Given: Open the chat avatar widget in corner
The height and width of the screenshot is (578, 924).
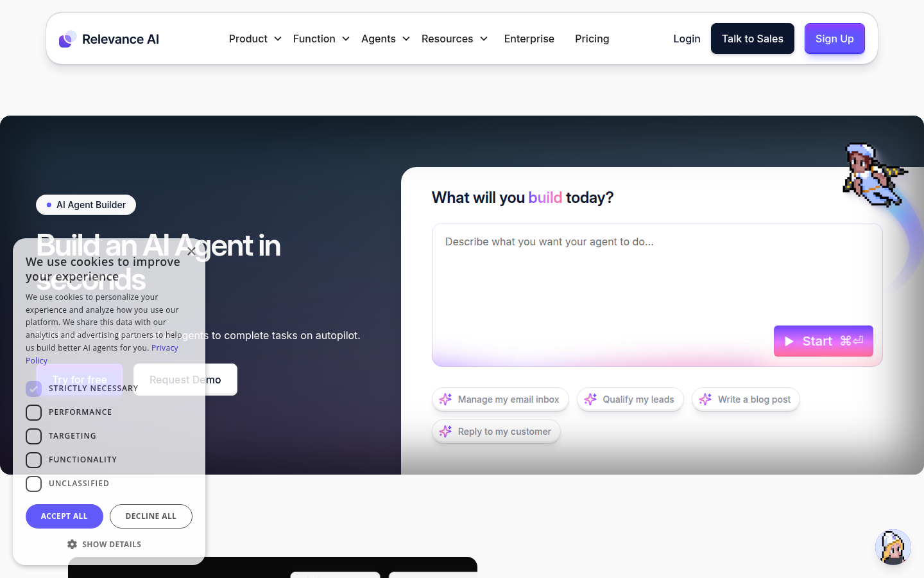Looking at the screenshot, I should pyautogui.click(x=893, y=547).
